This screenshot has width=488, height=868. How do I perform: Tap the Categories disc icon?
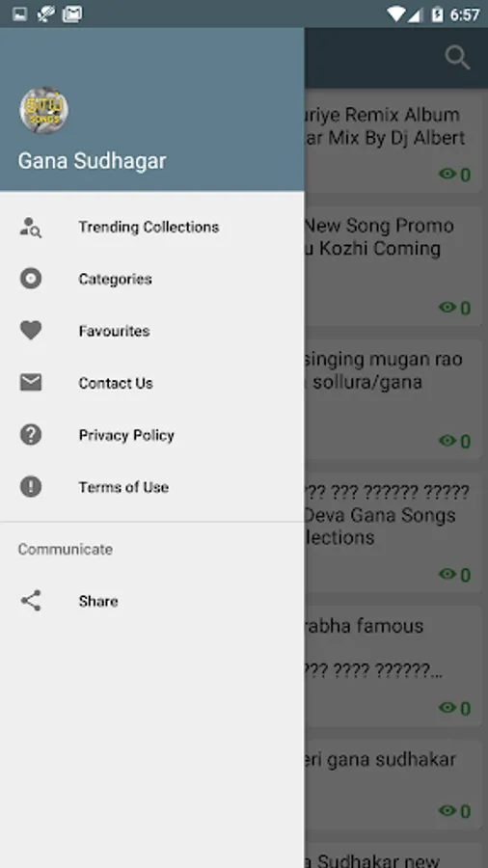tap(31, 279)
